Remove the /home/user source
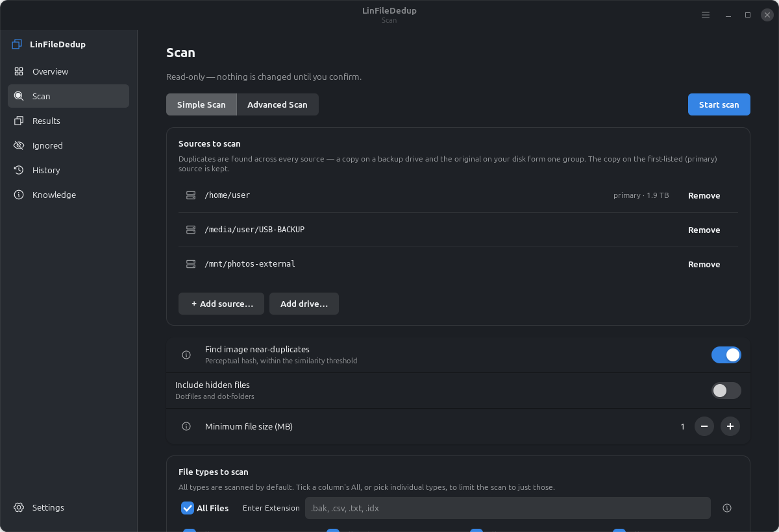Screen dimensions: 779x532 pos(704,195)
